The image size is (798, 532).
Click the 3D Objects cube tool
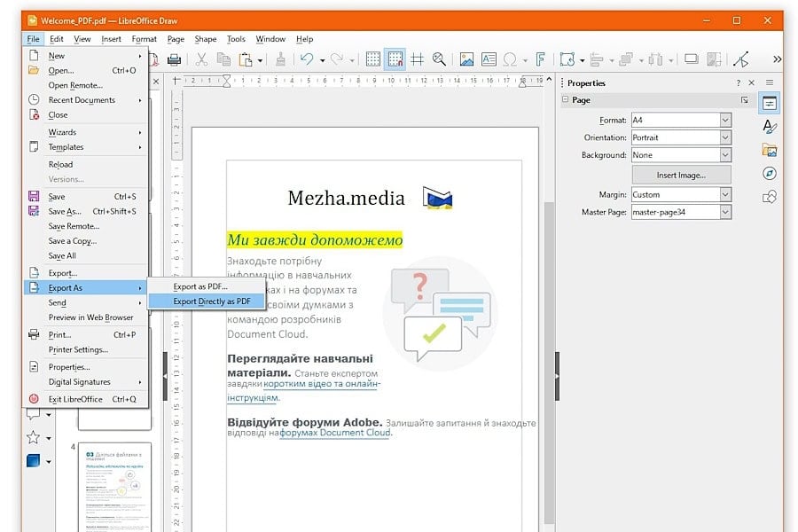tap(33, 460)
